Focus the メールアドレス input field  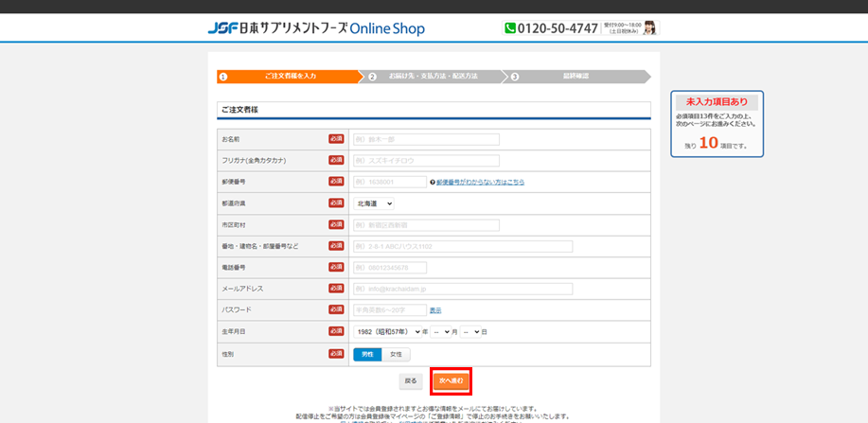tap(463, 289)
